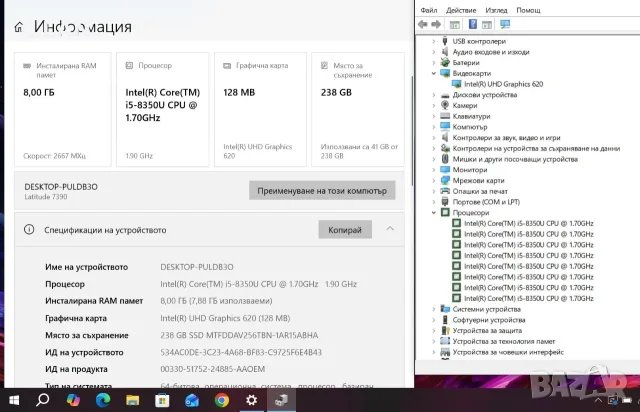The height and width of the screenshot is (412, 640).
Task: Select Софтуерни устройства entry
Action: click(489, 320)
